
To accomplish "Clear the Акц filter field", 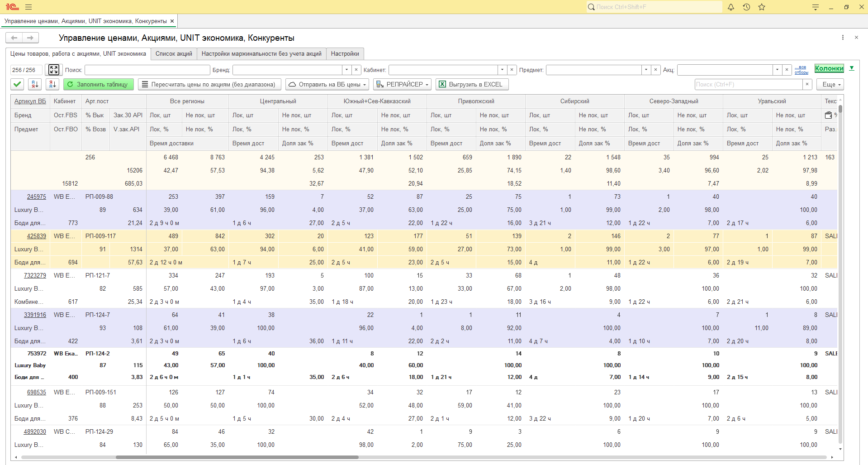I will point(787,70).
